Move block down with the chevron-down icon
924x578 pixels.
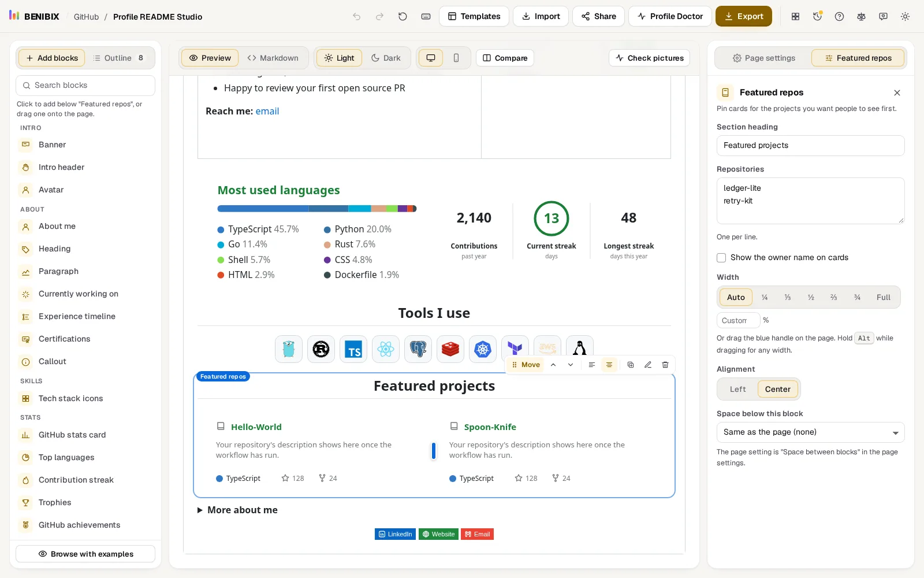click(571, 365)
